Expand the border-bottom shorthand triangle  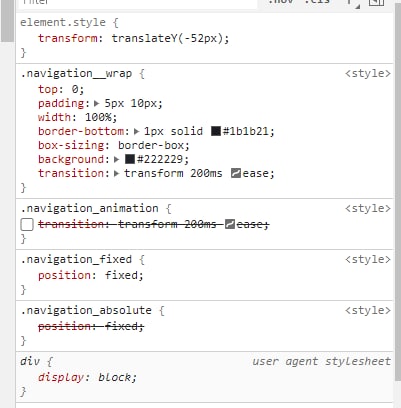point(136,131)
